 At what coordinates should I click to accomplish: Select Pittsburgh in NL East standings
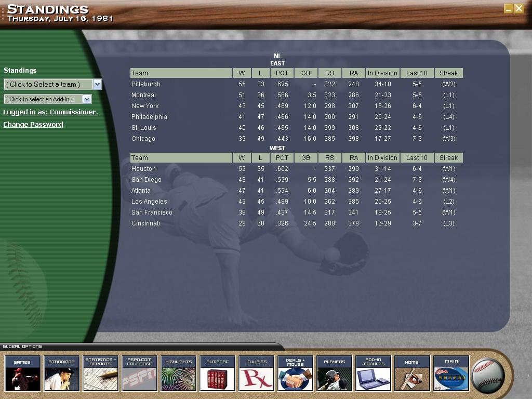tap(146, 84)
